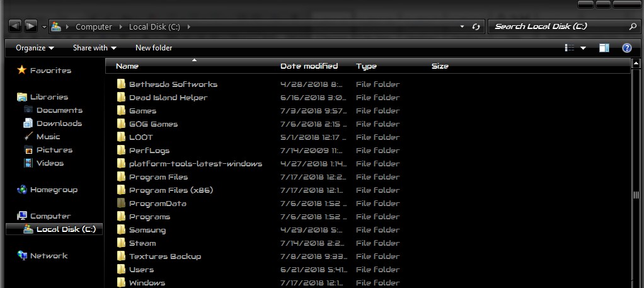644x288 pixels.
Task: Click the hidden ProgramData folder icon
Action: point(121,204)
